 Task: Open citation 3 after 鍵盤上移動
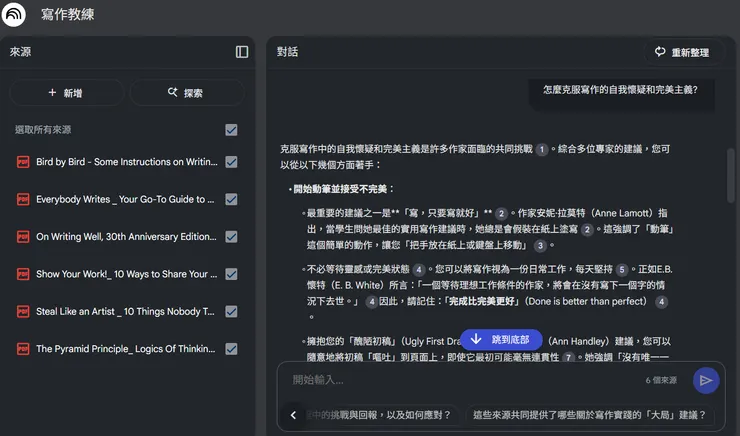point(540,245)
